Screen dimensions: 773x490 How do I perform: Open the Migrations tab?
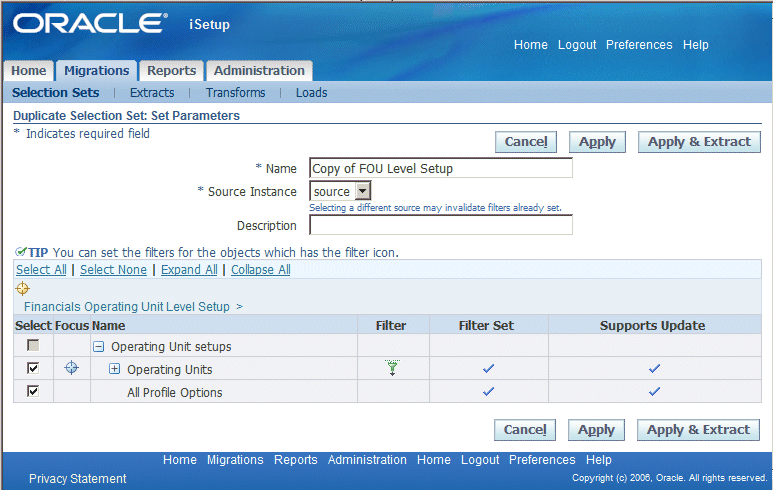tap(97, 70)
